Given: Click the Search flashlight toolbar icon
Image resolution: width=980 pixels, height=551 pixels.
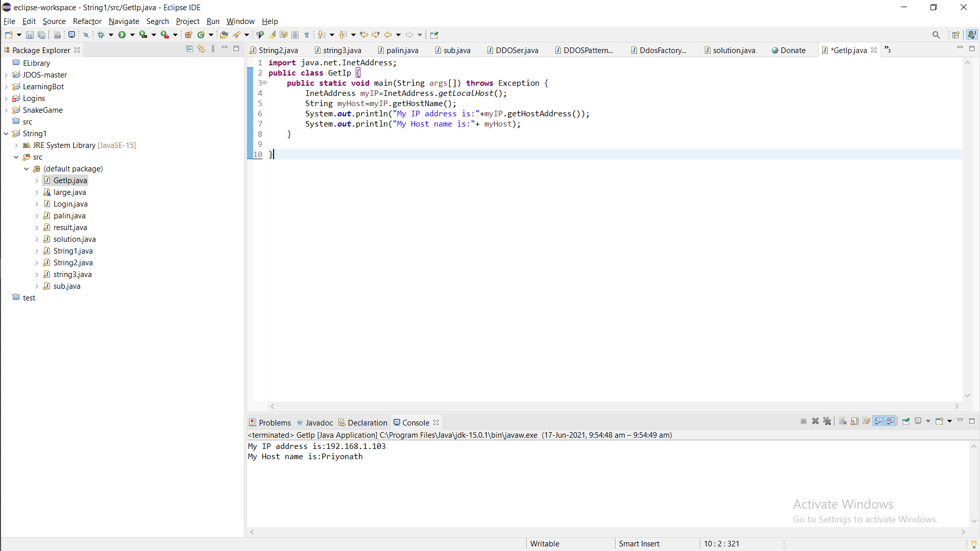Looking at the screenshot, I should (x=236, y=35).
